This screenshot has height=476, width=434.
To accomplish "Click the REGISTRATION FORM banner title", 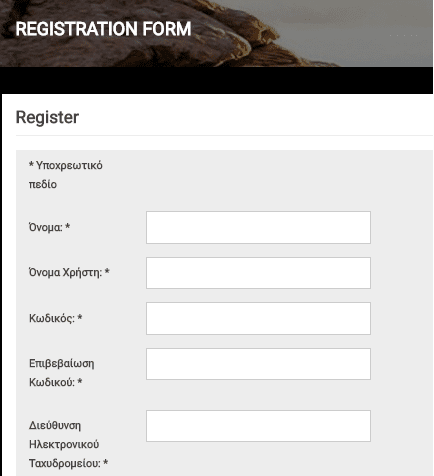I will point(103,29).
